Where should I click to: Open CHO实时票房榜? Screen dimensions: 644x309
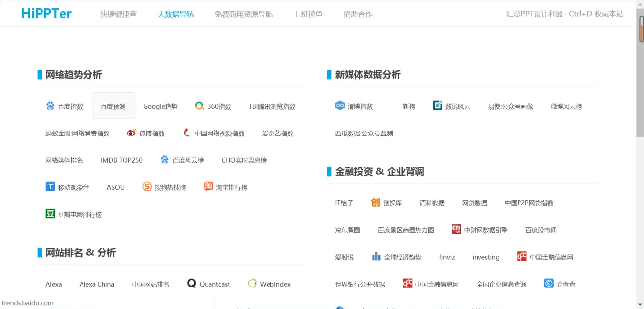244,160
